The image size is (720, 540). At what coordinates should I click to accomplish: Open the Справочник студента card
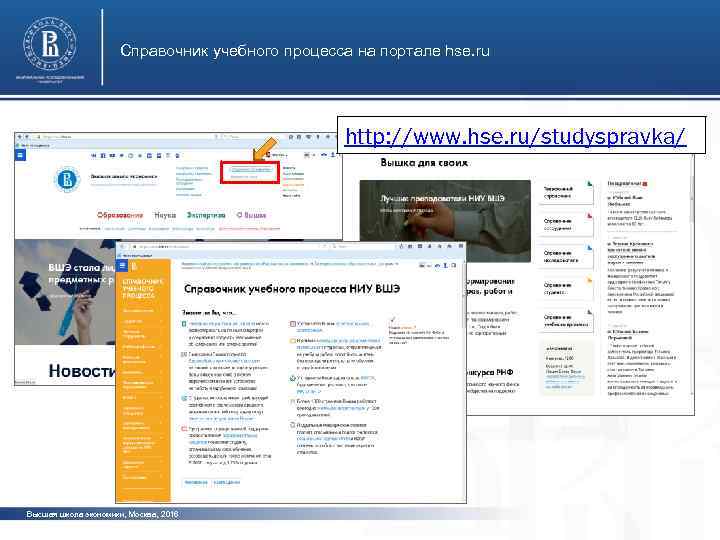(x=568, y=288)
